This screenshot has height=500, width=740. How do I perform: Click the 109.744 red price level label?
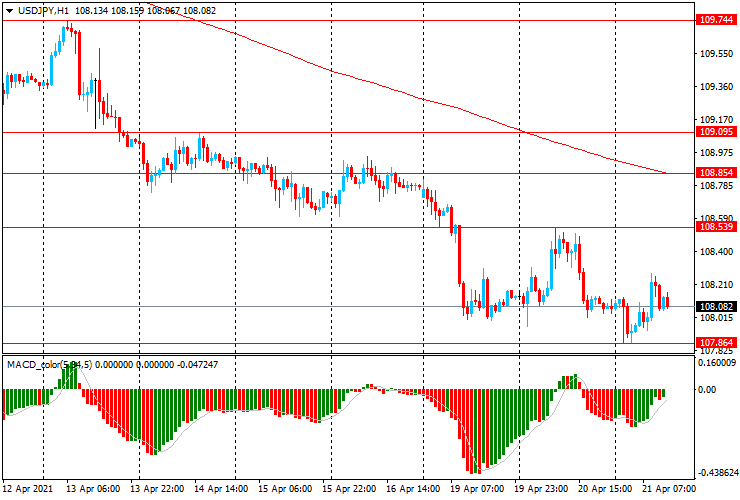pyautogui.click(x=716, y=20)
